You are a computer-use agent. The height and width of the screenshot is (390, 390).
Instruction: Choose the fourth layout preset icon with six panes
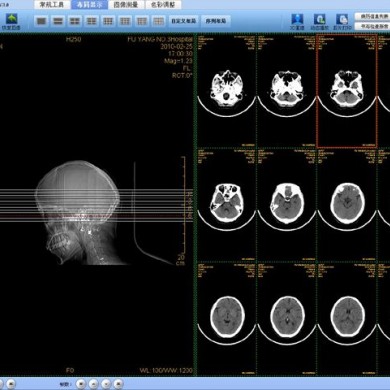click(x=91, y=21)
